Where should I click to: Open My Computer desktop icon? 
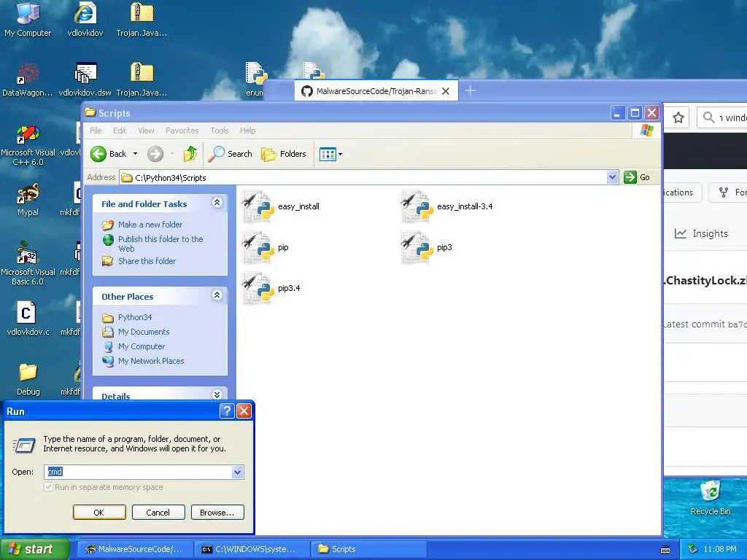tap(28, 20)
